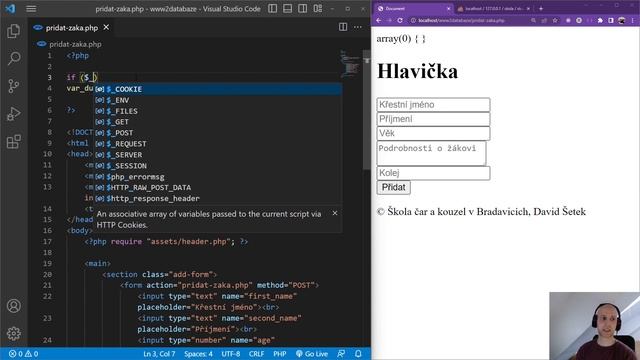Select the pridat-zaka.php editor tab

point(72,27)
